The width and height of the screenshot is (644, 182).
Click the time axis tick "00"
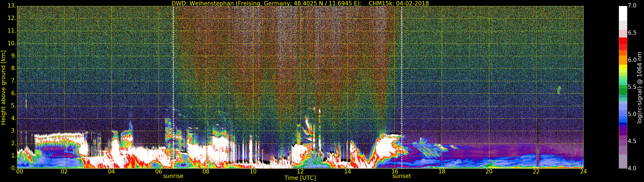pos(20,171)
